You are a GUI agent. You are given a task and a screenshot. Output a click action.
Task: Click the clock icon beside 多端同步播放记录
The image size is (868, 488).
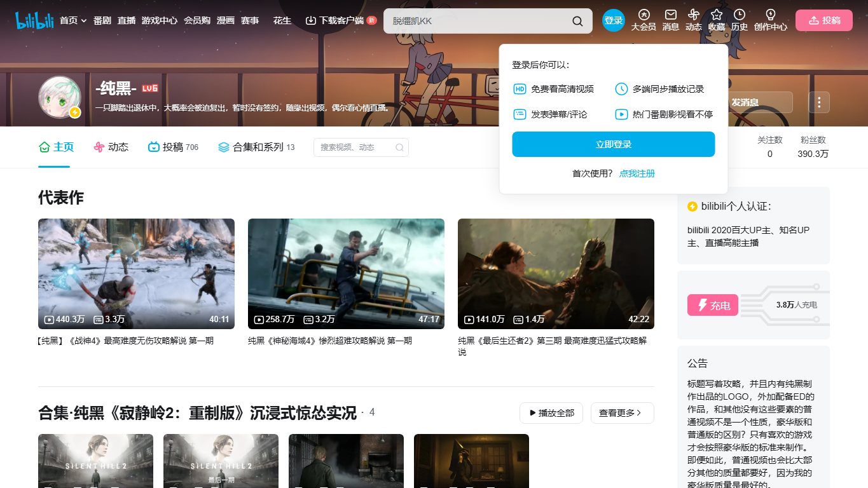[621, 89]
